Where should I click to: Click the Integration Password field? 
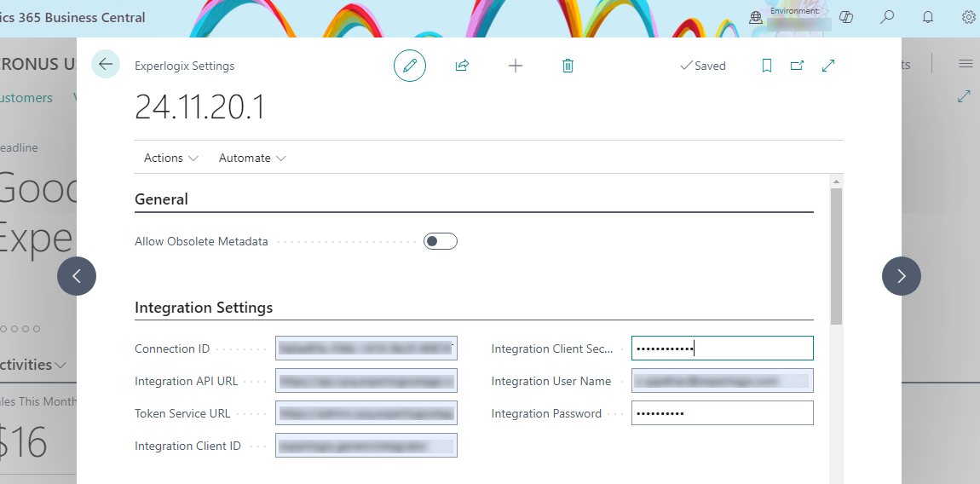(723, 413)
